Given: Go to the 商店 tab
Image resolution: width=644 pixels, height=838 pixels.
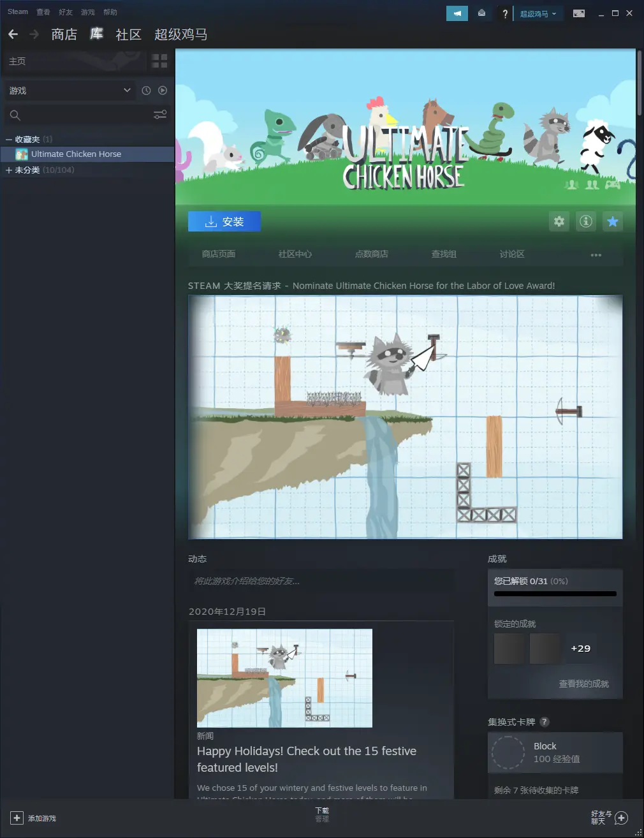Looking at the screenshot, I should point(64,34).
